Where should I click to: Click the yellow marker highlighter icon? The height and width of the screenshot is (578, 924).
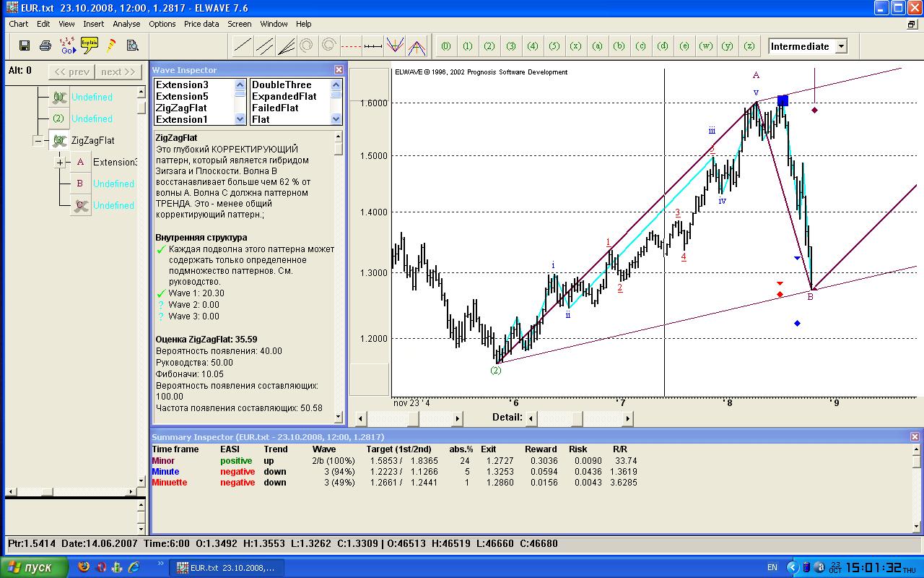coord(111,46)
